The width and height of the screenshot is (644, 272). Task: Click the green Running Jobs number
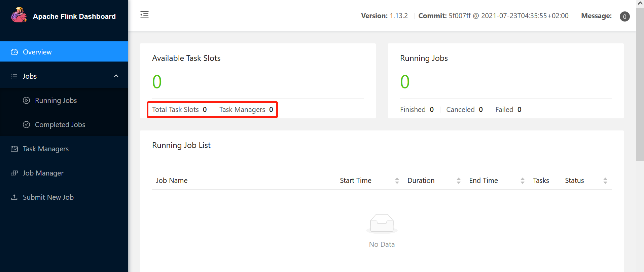405,82
